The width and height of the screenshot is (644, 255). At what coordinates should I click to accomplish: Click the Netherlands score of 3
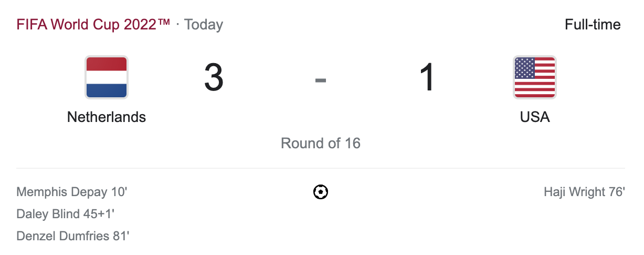(x=214, y=78)
